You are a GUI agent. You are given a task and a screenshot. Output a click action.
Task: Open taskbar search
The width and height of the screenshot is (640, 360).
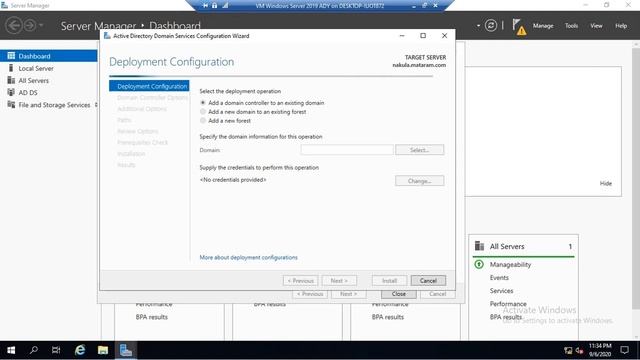pos(33,350)
